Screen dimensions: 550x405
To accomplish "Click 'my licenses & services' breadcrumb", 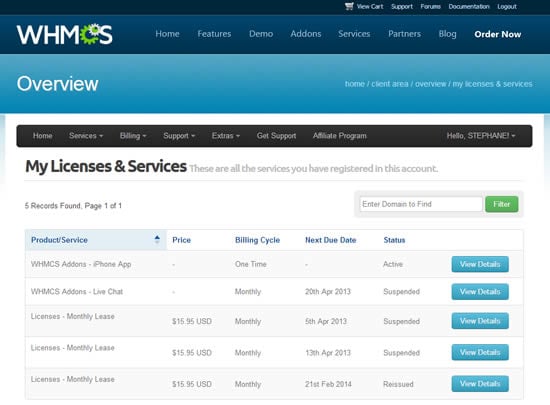I will tap(492, 84).
